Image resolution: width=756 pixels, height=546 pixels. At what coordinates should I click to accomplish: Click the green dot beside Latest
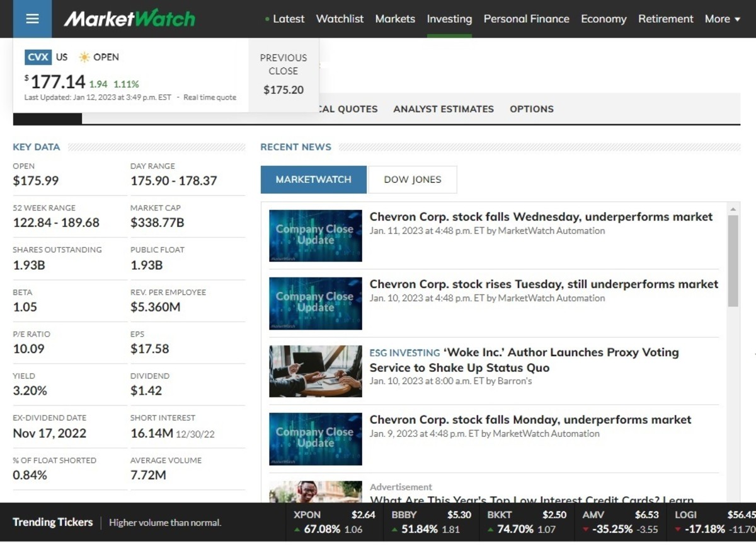pyautogui.click(x=266, y=19)
